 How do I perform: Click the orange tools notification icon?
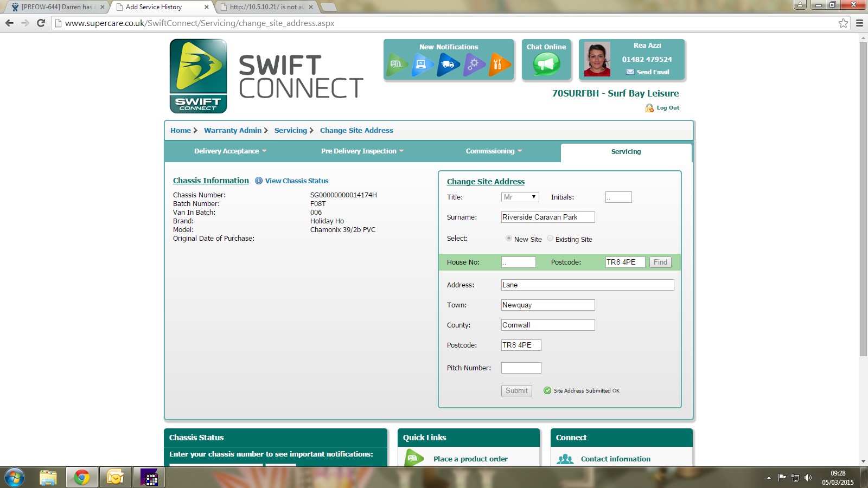pos(499,65)
